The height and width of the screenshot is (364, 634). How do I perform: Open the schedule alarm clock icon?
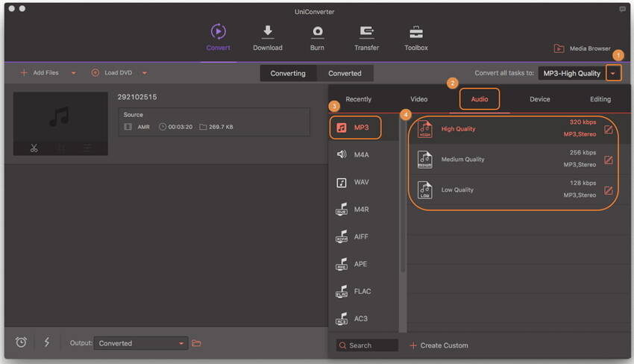click(21, 342)
